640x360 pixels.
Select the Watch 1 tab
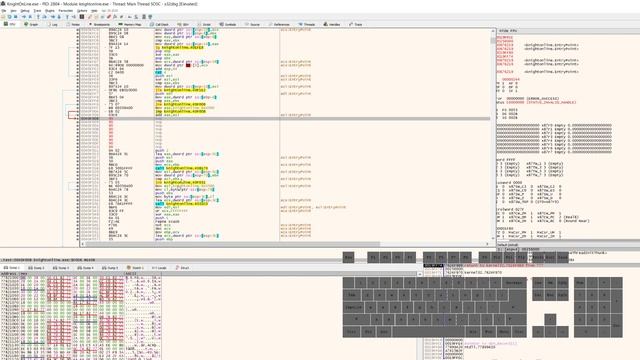135,268
